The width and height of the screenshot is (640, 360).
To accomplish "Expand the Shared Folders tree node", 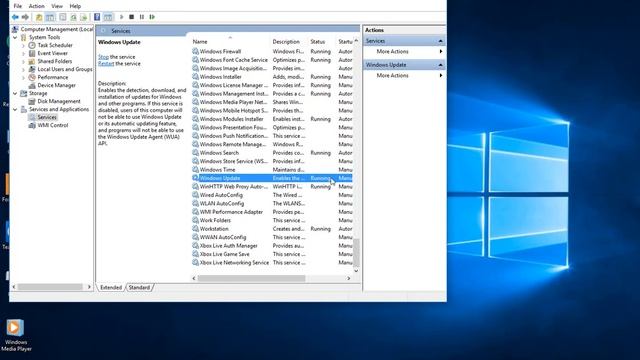I will pyautogui.click(x=23, y=61).
